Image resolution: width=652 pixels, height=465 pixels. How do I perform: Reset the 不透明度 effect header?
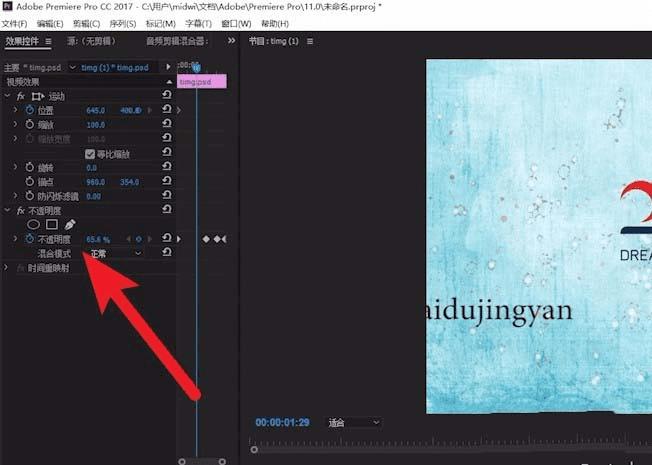(167, 209)
